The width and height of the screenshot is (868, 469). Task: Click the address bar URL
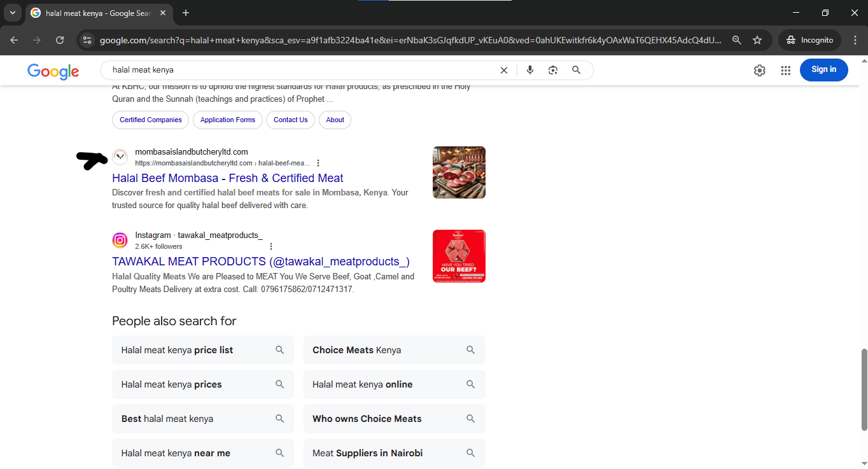(411, 40)
